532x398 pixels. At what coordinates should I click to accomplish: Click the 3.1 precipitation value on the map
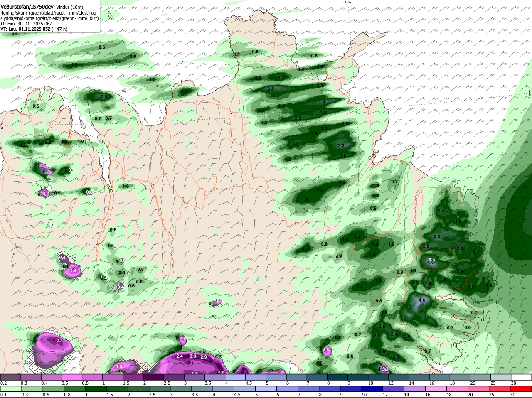[326, 101]
